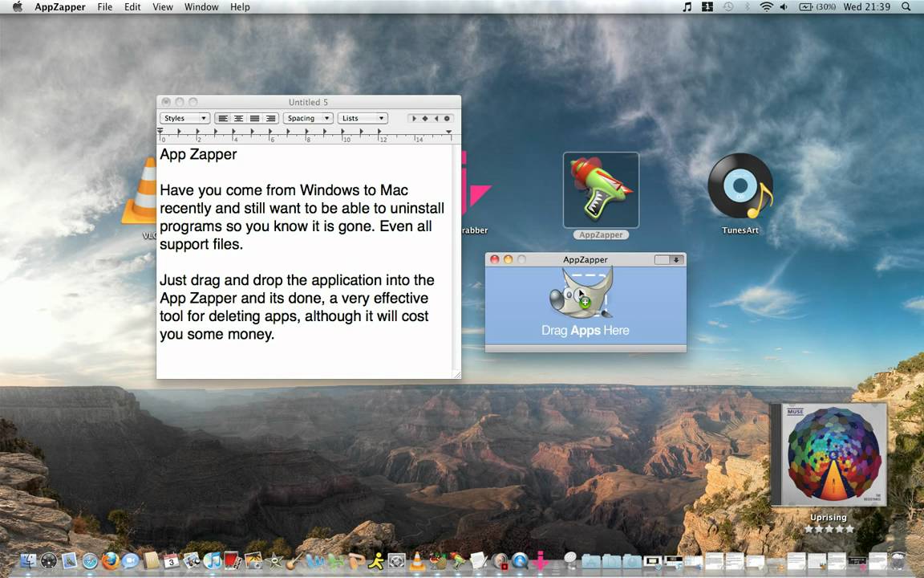This screenshot has height=578, width=924.
Task: Select the right tab stop button
Action: pos(436,118)
